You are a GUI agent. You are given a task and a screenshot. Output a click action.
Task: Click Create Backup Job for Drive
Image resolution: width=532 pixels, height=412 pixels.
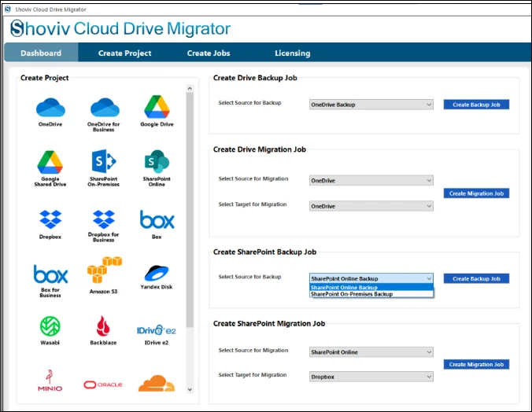[x=476, y=105]
